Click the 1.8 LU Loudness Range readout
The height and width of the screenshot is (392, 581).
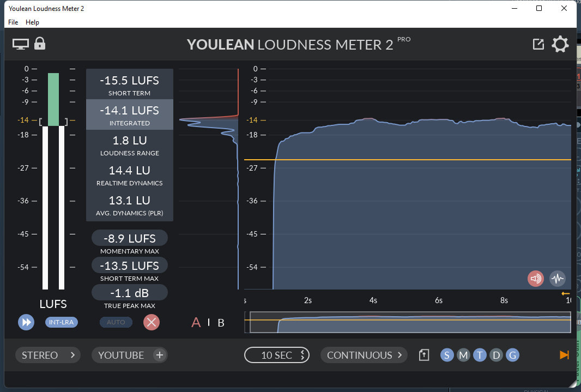(130, 145)
